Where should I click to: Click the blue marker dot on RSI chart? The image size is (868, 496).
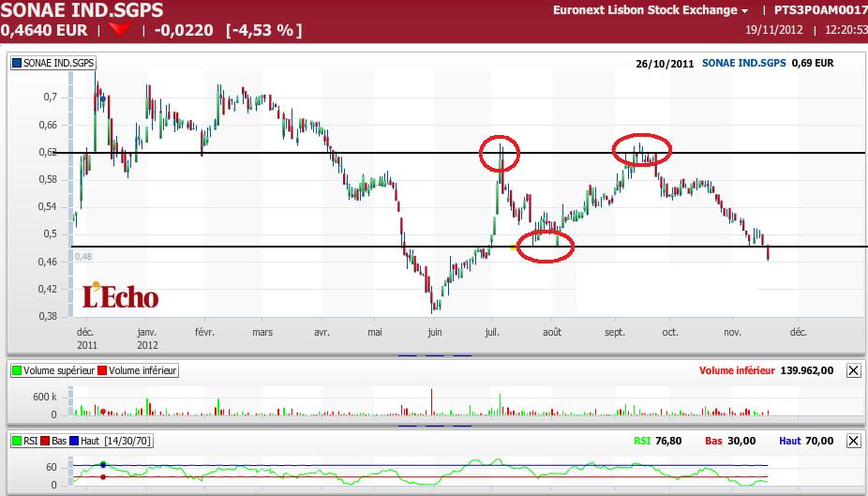103,465
